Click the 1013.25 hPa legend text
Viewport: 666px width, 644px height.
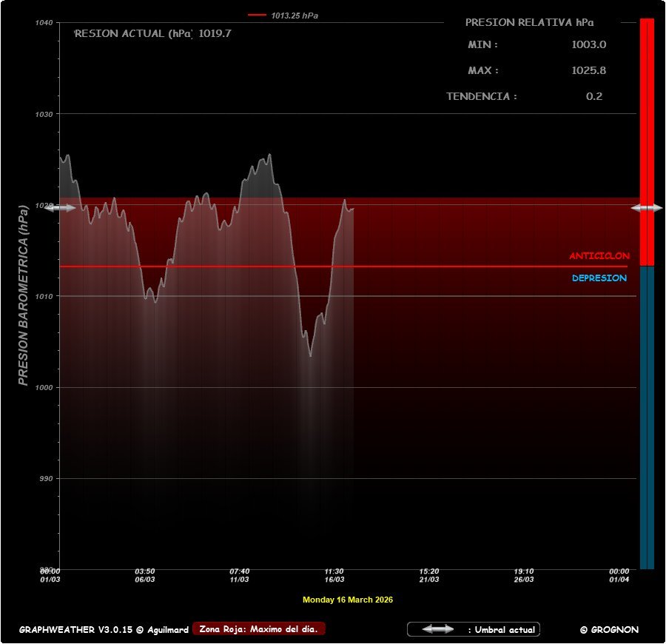[295, 16]
